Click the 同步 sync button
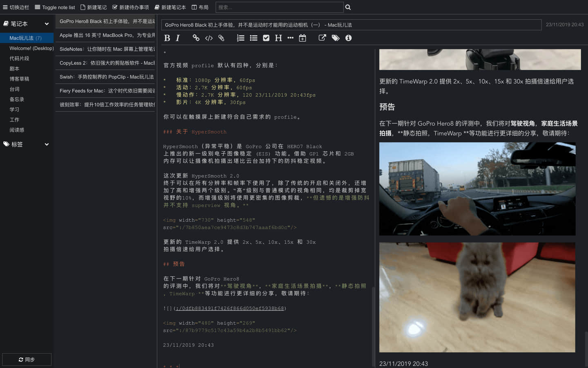This screenshot has width=588, height=368. (27, 359)
